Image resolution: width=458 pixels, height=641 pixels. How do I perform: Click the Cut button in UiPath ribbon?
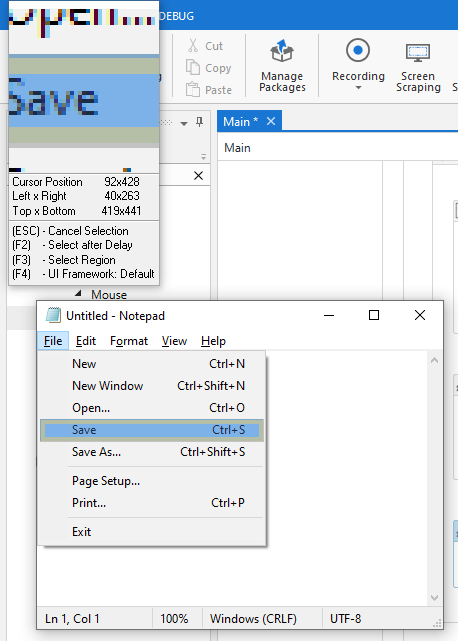(205, 46)
